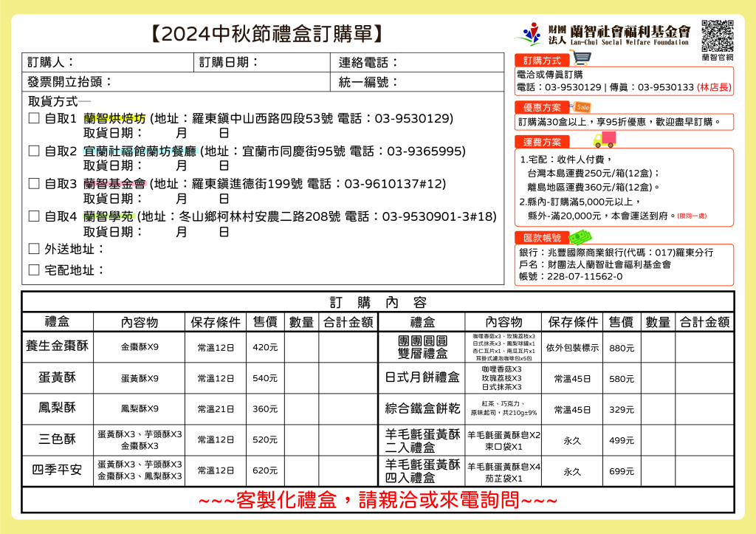This screenshot has height=534, width=756.
Task: Click the 帳號：228-07-11562-0 line
Action: click(571, 276)
